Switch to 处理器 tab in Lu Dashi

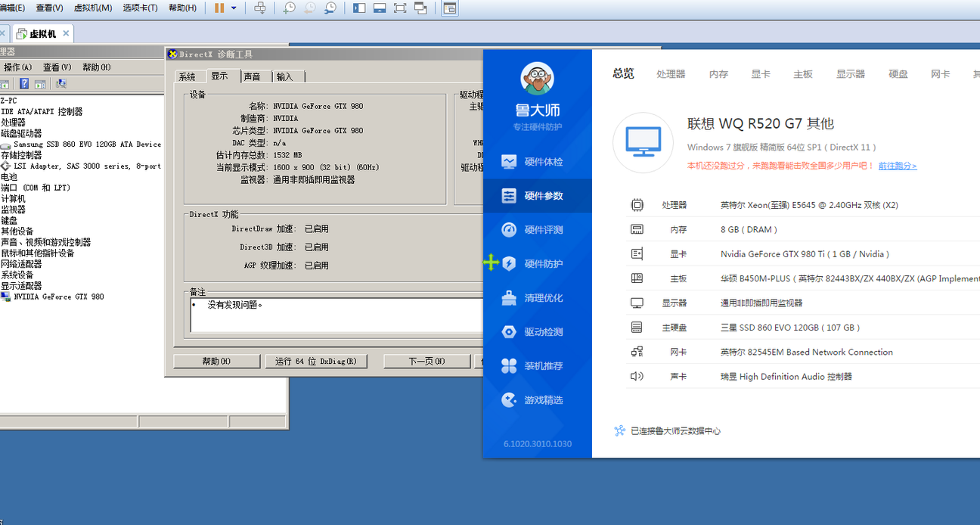671,74
